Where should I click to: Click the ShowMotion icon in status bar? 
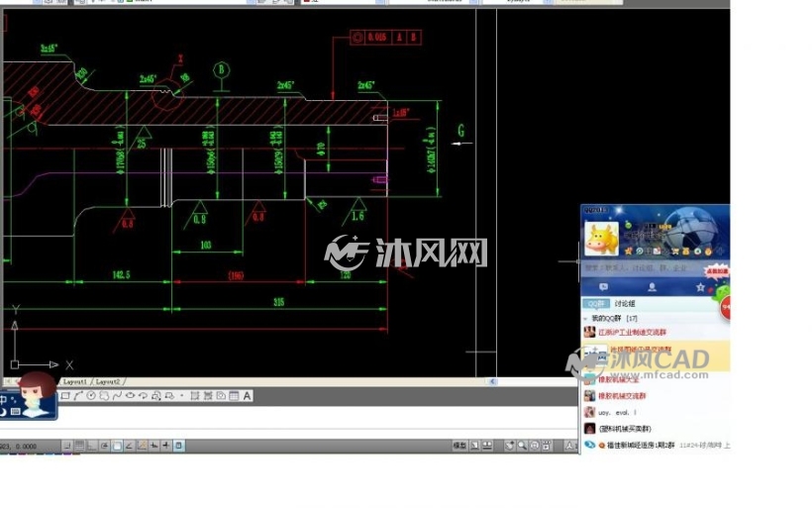pos(547,446)
